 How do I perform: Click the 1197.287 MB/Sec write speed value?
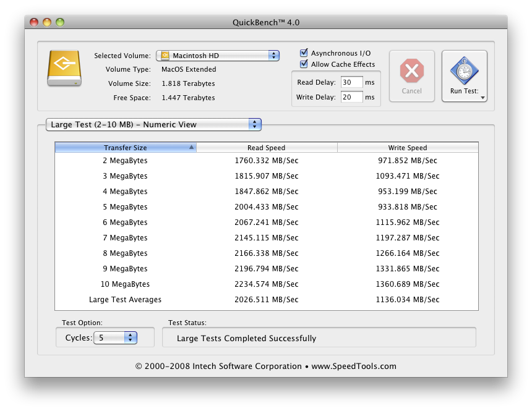tap(408, 238)
